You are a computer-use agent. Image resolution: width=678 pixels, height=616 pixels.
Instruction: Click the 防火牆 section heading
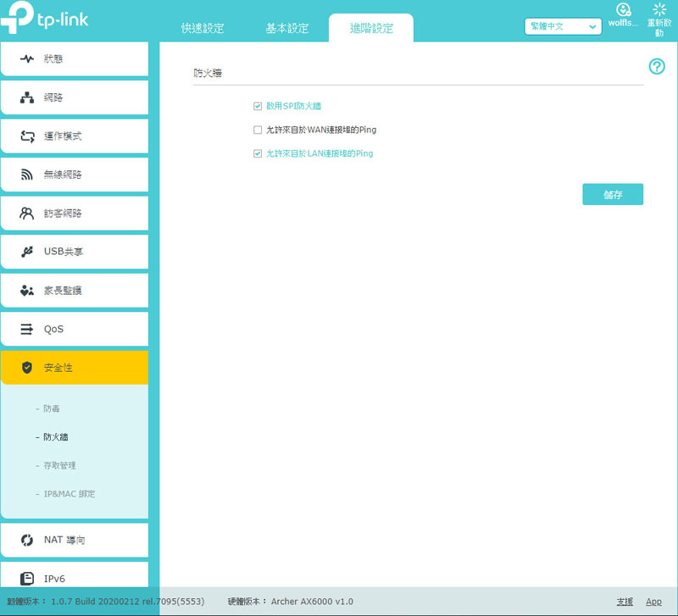click(x=208, y=73)
